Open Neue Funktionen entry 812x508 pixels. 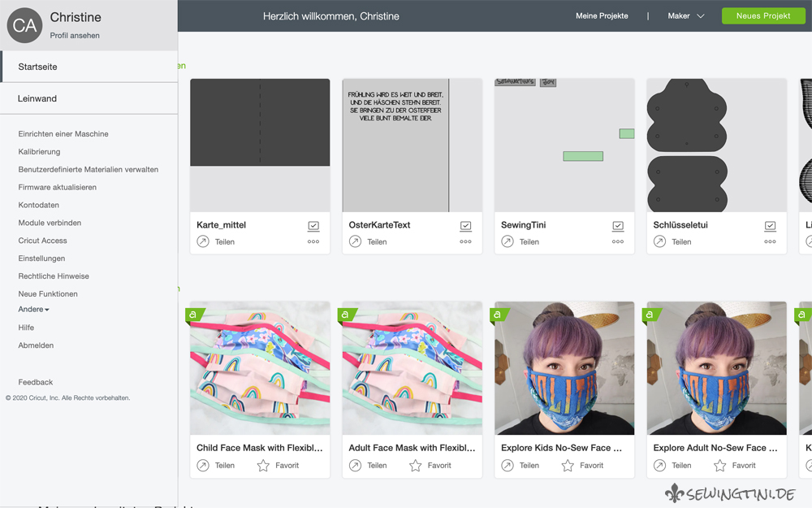pos(48,293)
